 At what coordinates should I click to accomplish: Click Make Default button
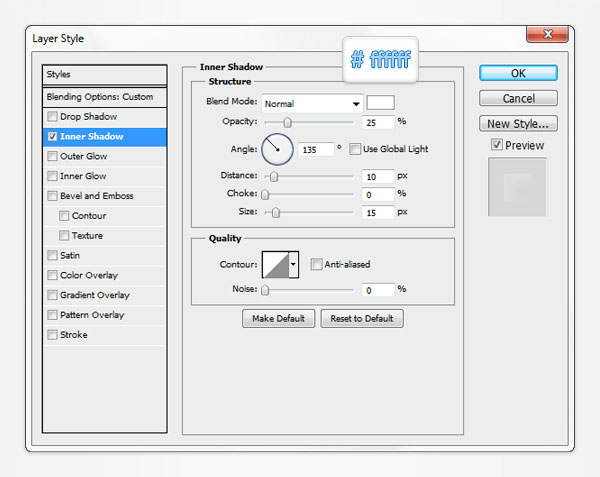278,318
